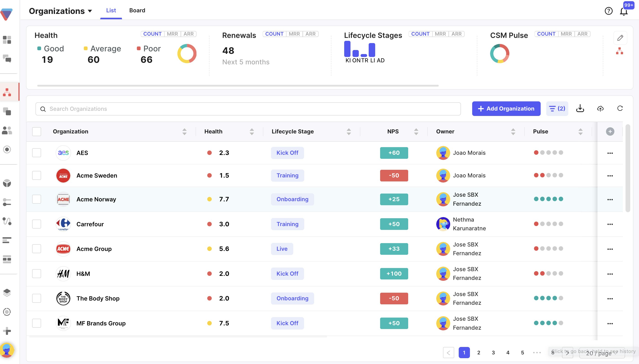Viewport: 639px width, 364px height.
Task: Click the refresh list icon
Action: click(x=620, y=109)
